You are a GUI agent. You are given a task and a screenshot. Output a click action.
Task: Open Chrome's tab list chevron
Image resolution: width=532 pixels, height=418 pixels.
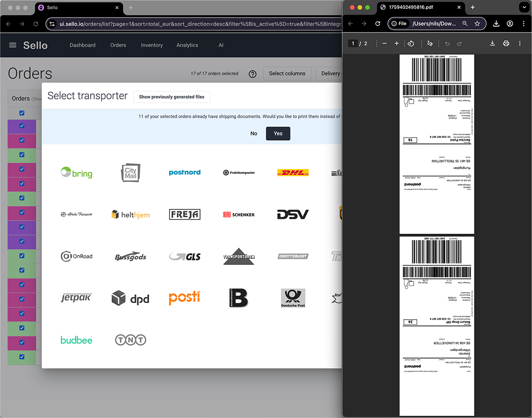tap(524, 8)
